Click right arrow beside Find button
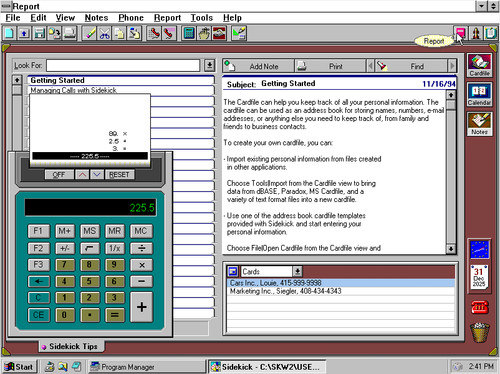 pos(452,66)
